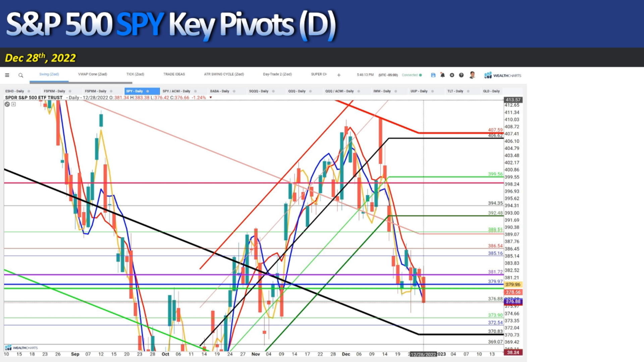Click the (UTC -05:00) timezone label
Viewport: 644px width, 362px height.
(388, 75)
